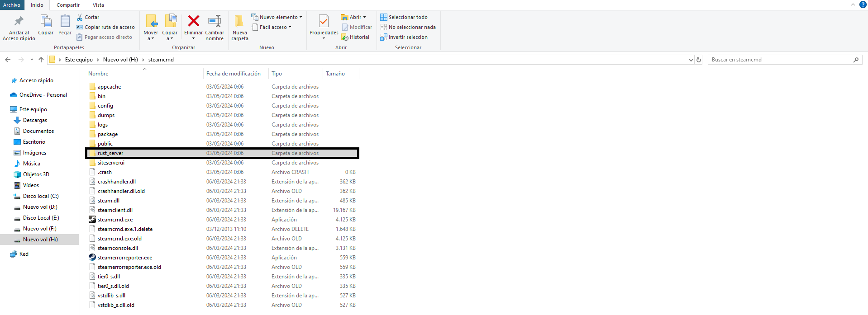Go back with the left arrow

tap(8, 60)
